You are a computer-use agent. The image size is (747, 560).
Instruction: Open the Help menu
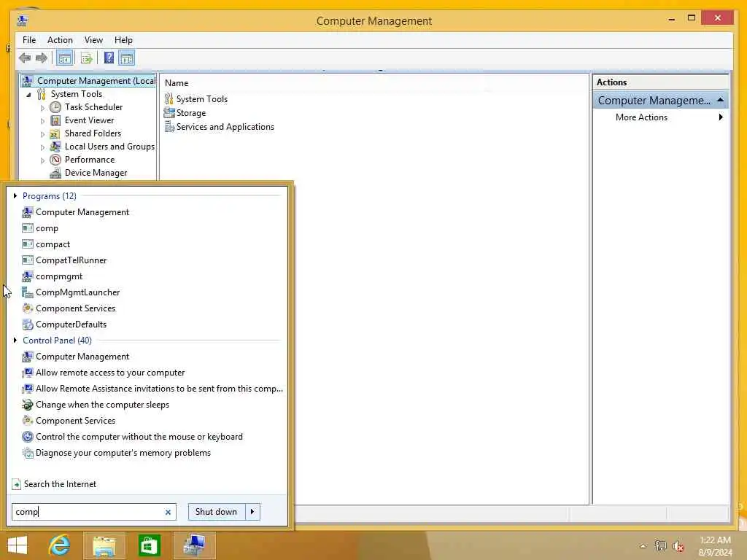point(123,40)
